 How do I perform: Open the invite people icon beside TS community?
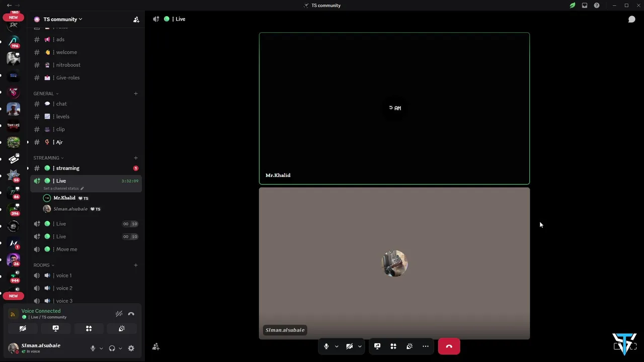click(x=136, y=19)
